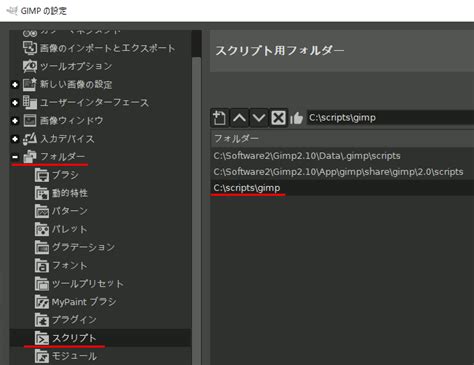The width and height of the screenshot is (474, 365).
Task: Open the ツールプリセット folder settings
Action: point(88,284)
